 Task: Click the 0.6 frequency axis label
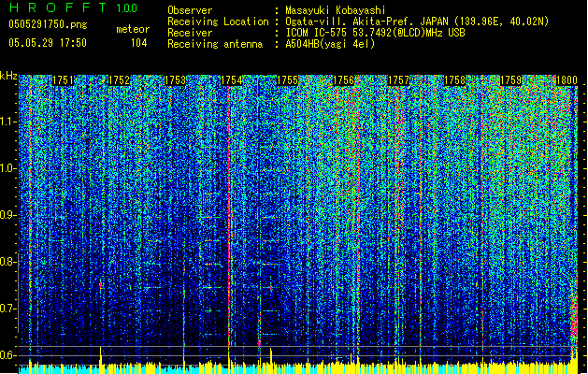point(7,355)
